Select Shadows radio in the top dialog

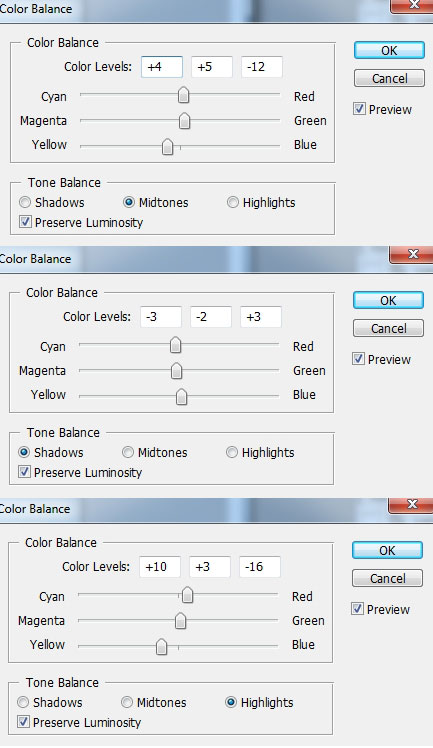click(x=25, y=202)
